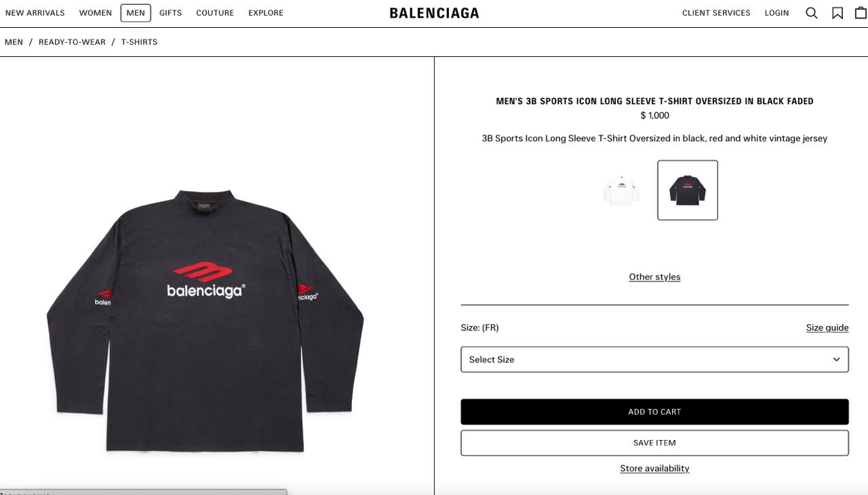The image size is (868, 495).
Task: Open the MEN menu tab
Action: pos(136,13)
